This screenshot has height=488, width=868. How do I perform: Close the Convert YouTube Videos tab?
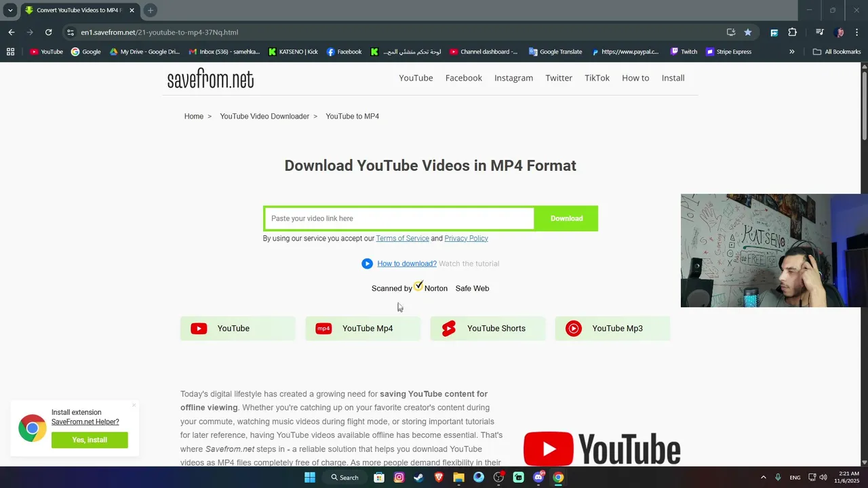(132, 10)
